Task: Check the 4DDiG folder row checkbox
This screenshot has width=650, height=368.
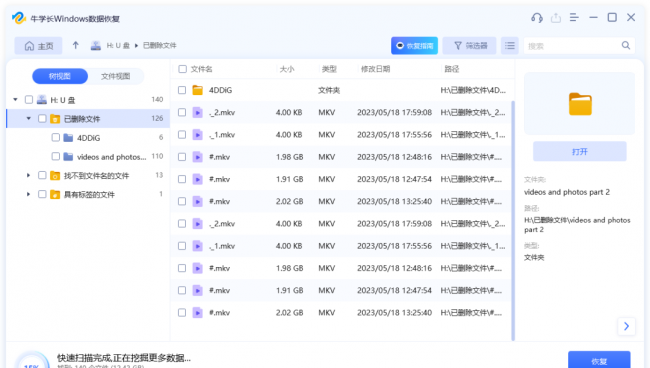Action: [182, 90]
